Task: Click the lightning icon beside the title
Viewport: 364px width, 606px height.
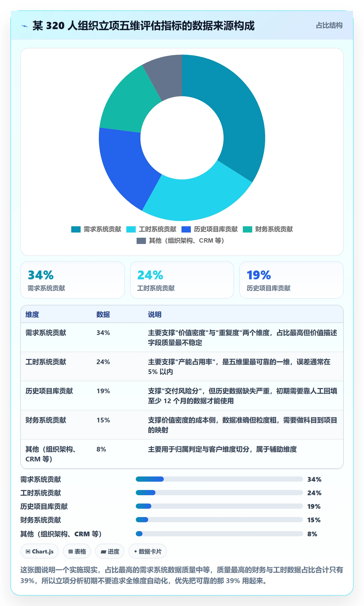Action: (25, 26)
